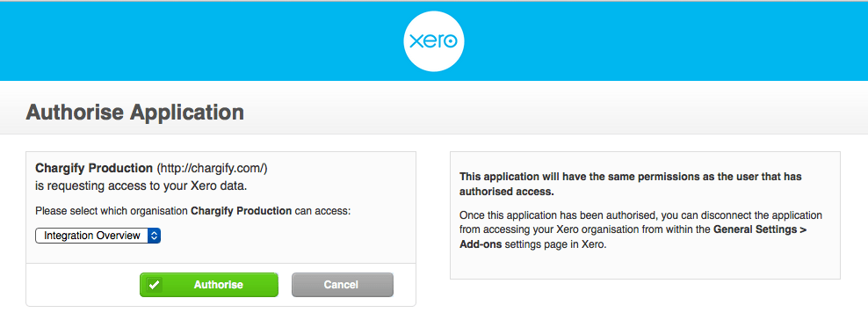The image size is (868, 320).
Task: Cancel the authorisation request
Action: tap(342, 285)
